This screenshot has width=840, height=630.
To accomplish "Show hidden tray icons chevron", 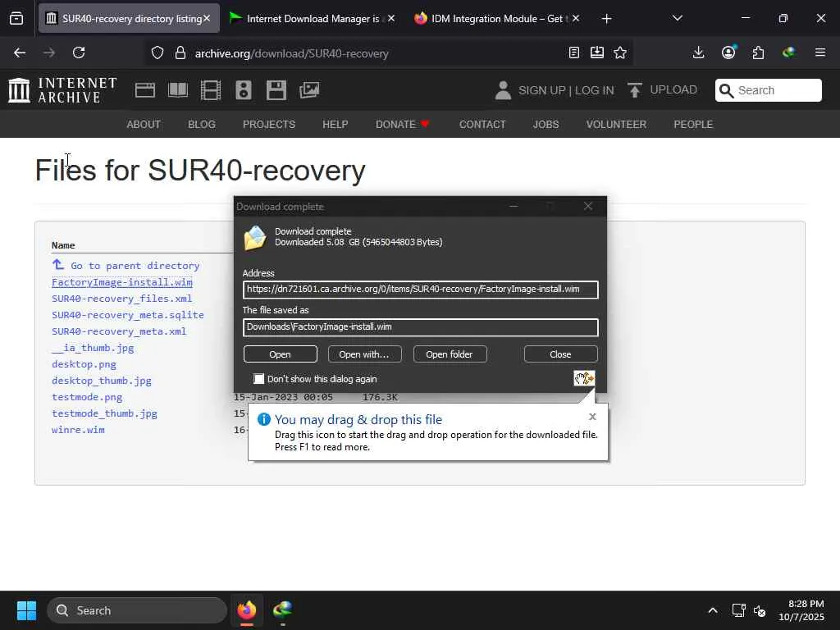I will (x=713, y=610).
